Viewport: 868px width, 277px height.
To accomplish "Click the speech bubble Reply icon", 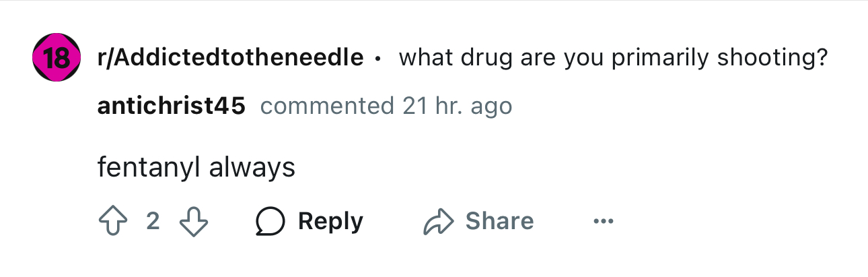I will (270, 222).
